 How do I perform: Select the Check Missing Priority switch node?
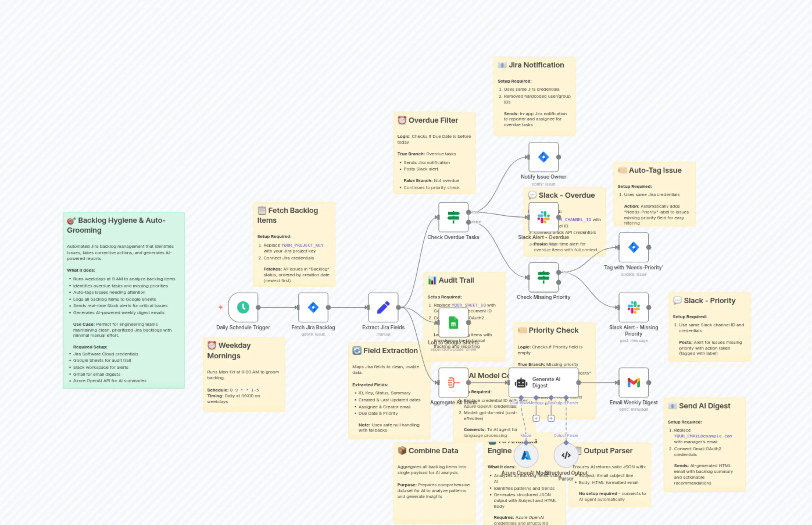pyautogui.click(x=543, y=277)
